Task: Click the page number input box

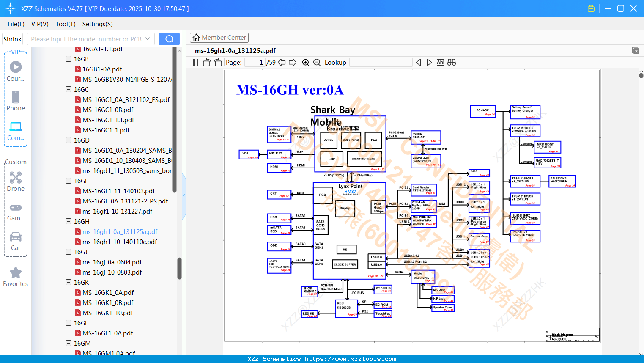Action: [x=255, y=62]
